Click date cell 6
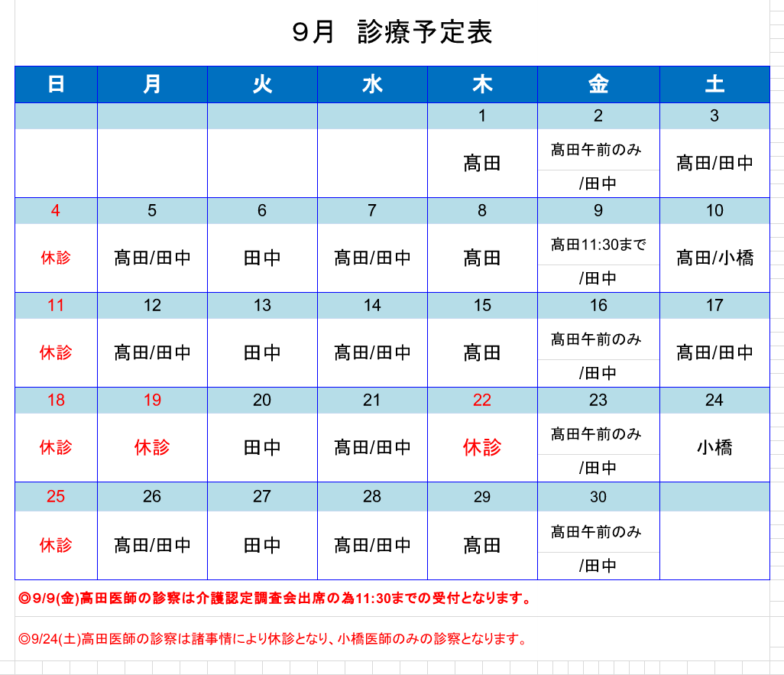 click(x=263, y=211)
